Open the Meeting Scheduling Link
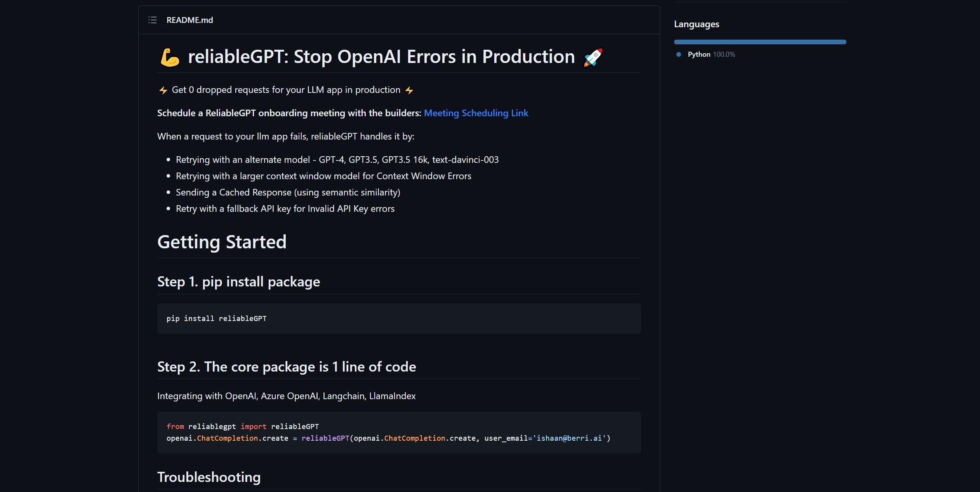The width and height of the screenshot is (980, 492). click(476, 113)
